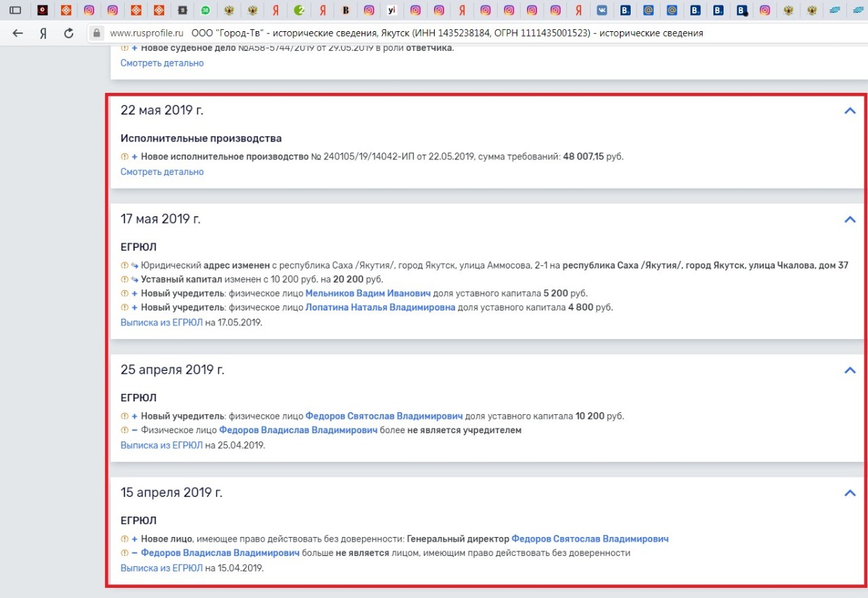The image size is (868, 598).
Task: Switch to the green 38 tab
Action: [x=205, y=10]
